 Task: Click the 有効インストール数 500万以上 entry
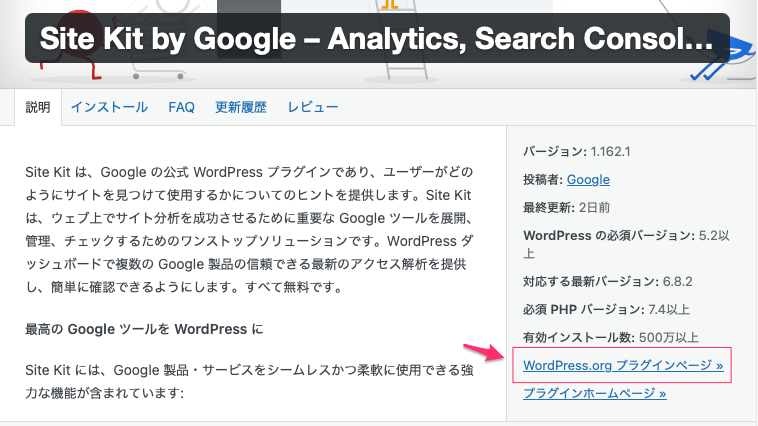point(611,338)
